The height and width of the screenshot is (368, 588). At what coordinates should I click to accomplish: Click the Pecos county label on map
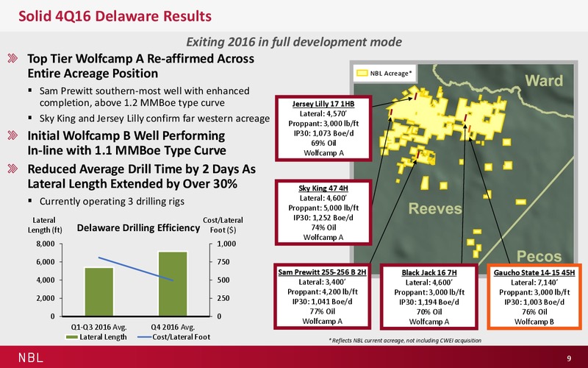(539, 256)
